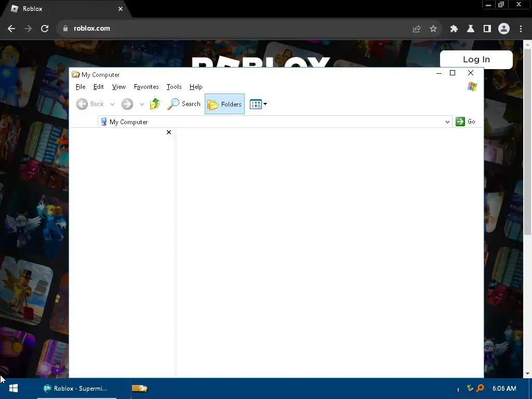
Task: Click the Log In button on Roblox
Action: tap(476, 59)
